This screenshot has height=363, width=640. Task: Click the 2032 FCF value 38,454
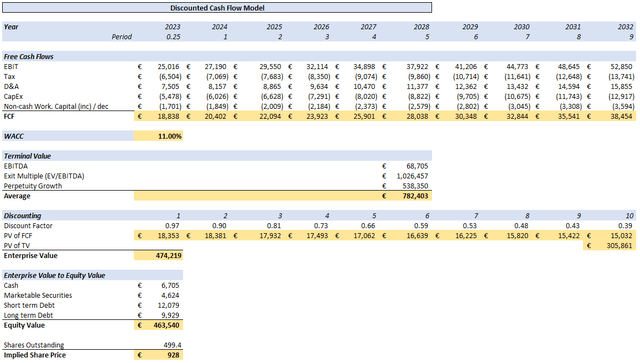click(622, 116)
